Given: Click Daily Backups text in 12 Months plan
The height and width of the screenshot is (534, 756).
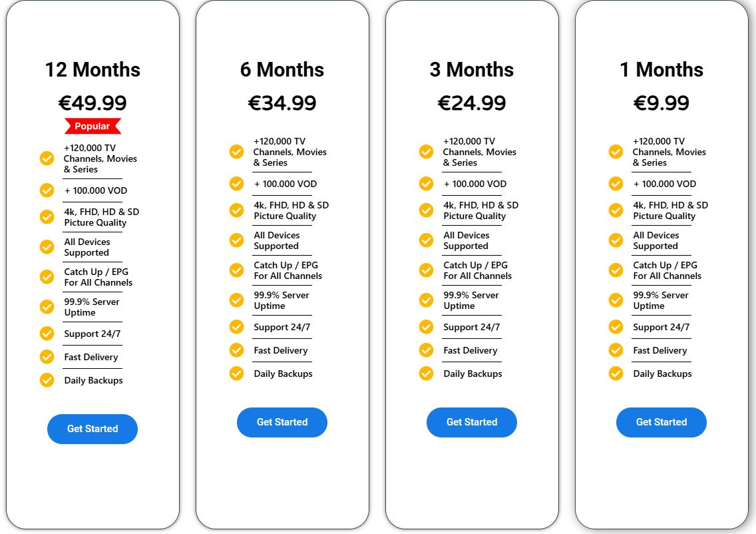Looking at the screenshot, I should click(94, 380).
